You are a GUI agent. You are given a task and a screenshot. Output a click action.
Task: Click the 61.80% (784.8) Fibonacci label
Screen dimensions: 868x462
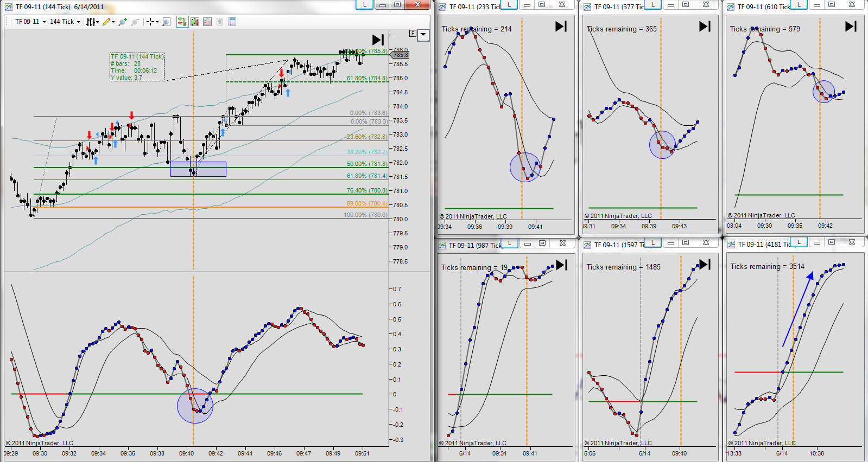[x=367, y=79]
